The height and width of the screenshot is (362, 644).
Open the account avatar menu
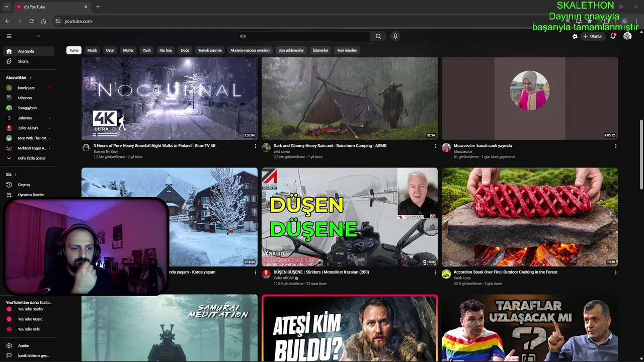[627, 36]
